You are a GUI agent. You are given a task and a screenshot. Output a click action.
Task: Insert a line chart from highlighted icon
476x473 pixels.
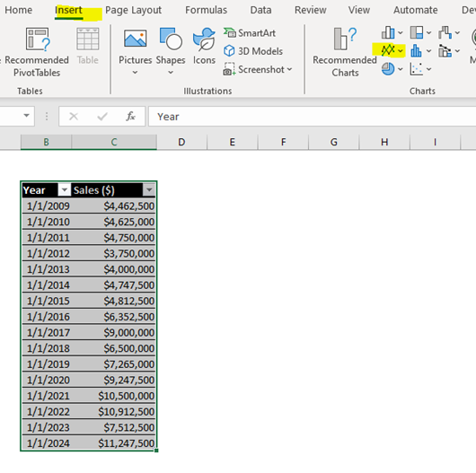tap(392, 50)
